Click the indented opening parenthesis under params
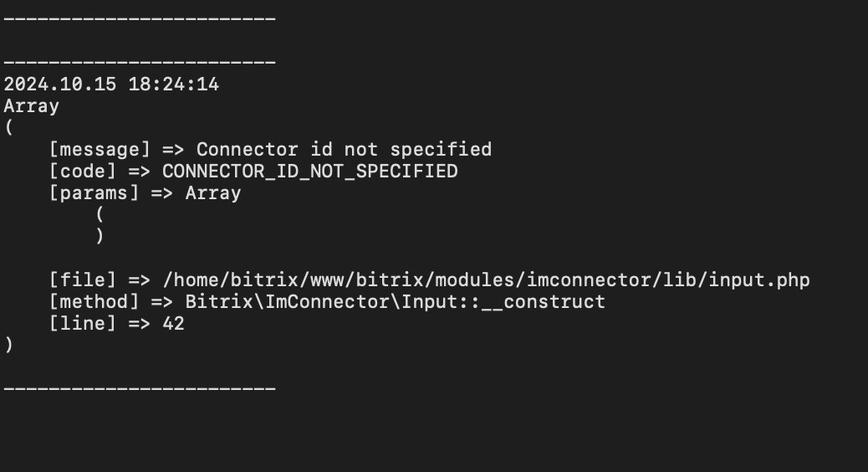 [100, 215]
